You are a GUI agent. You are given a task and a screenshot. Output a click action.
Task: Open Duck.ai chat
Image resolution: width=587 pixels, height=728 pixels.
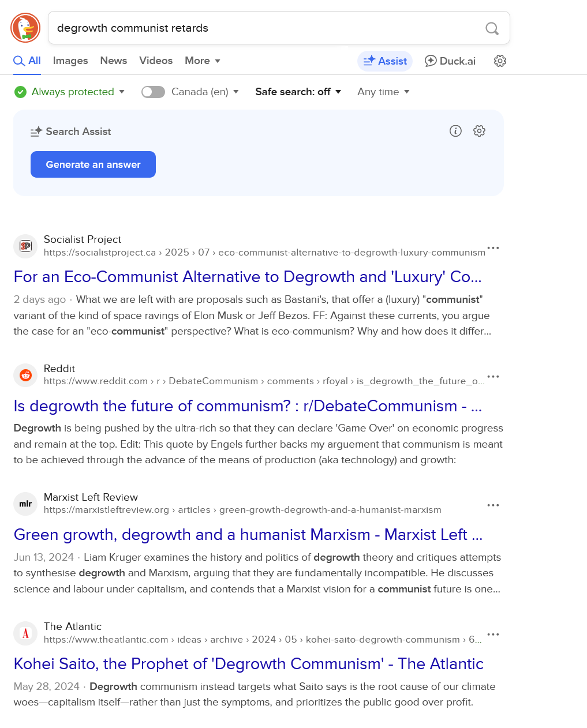coord(450,61)
